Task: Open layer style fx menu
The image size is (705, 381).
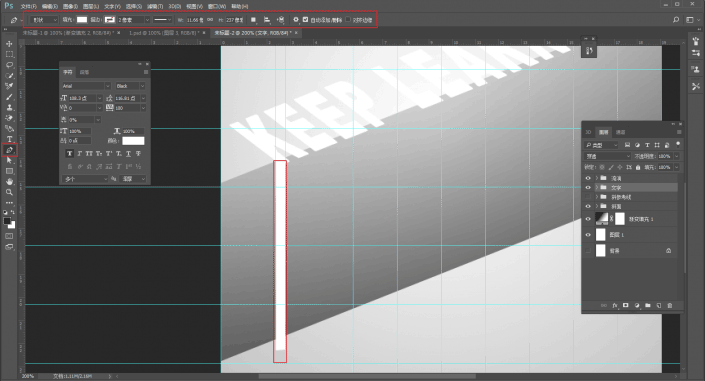Action: click(x=615, y=305)
